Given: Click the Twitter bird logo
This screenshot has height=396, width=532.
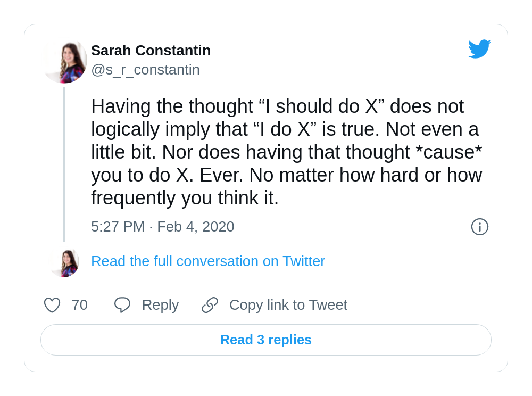Looking at the screenshot, I should (479, 49).
